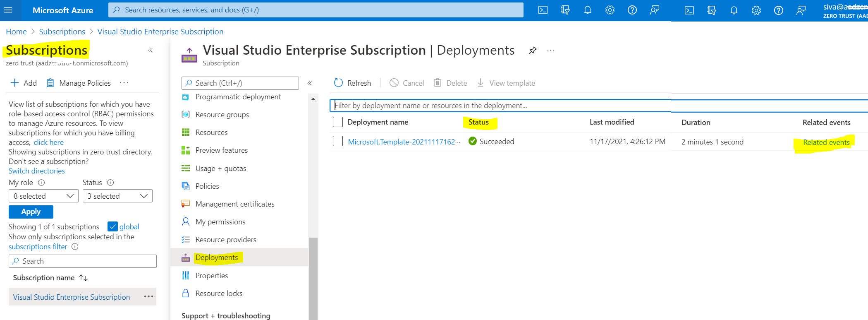This screenshot has width=868, height=320.
Task: Open the Related events link for the deployment
Action: click(x=826, y=142)
